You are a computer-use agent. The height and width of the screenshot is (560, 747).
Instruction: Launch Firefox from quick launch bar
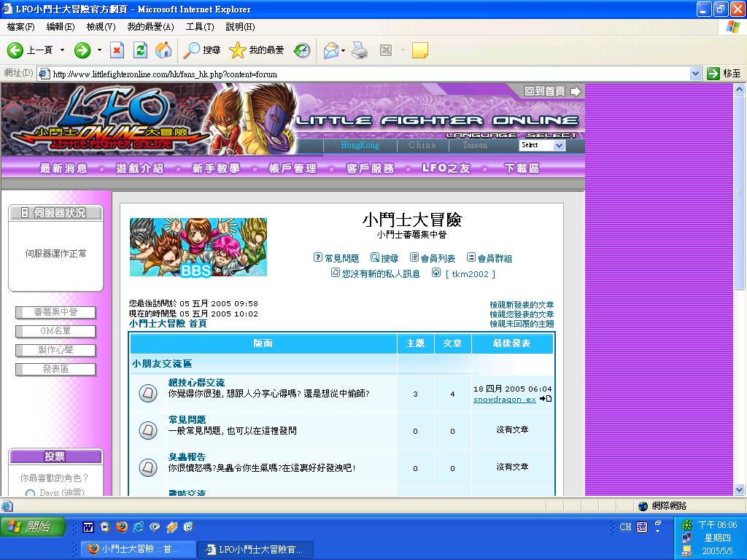pos(121,526)
